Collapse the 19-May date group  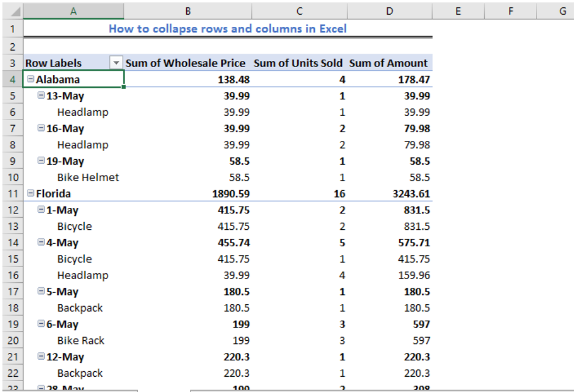point(42,160)
